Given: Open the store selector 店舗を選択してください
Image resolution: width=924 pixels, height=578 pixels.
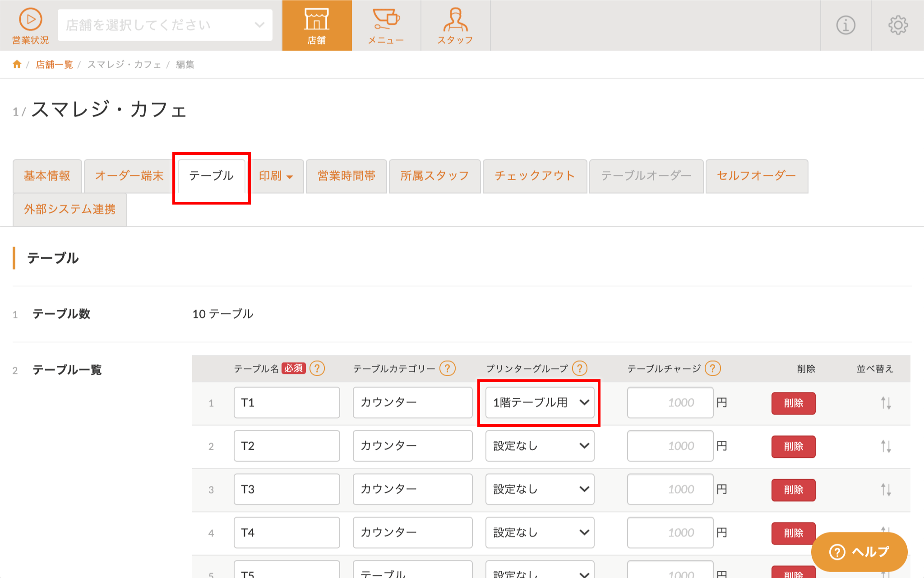Looking at the screenshot, I should 165,25.
